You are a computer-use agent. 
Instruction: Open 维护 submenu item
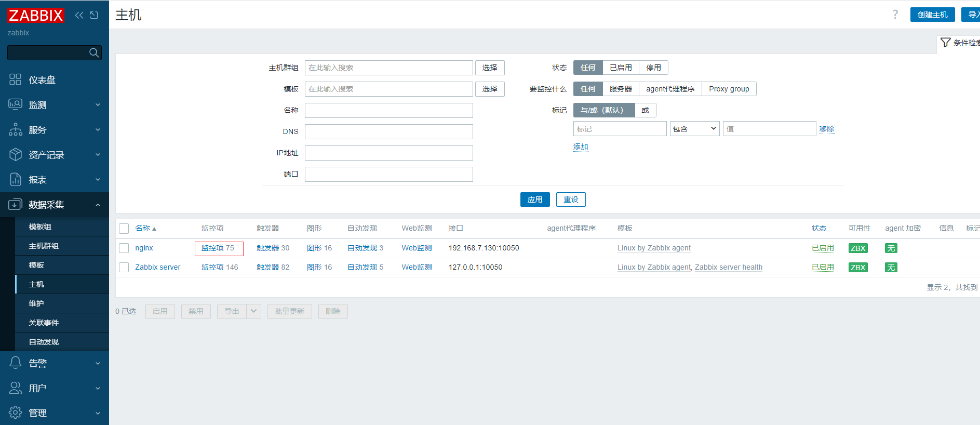(62, 303)
